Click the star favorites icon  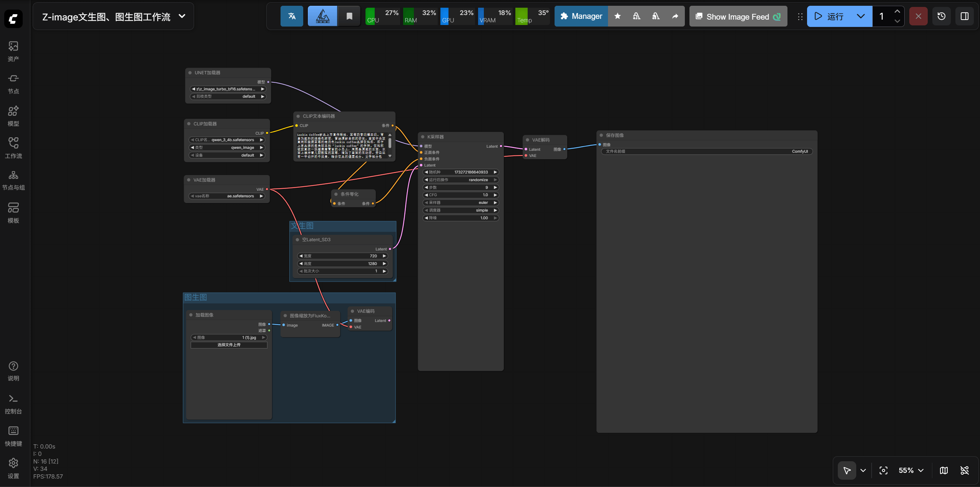tap(617, 16)
